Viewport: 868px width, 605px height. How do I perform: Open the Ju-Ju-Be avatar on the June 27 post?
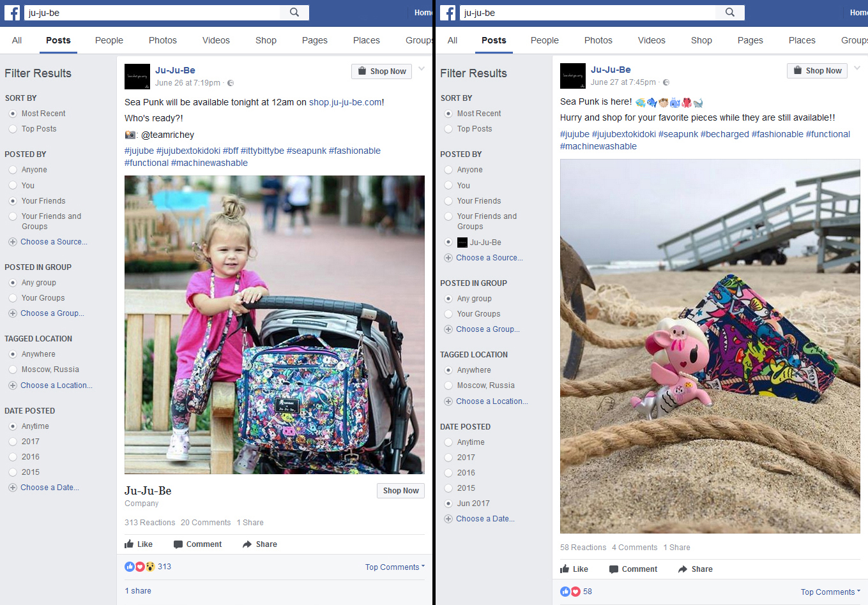(x=573, y=76)
